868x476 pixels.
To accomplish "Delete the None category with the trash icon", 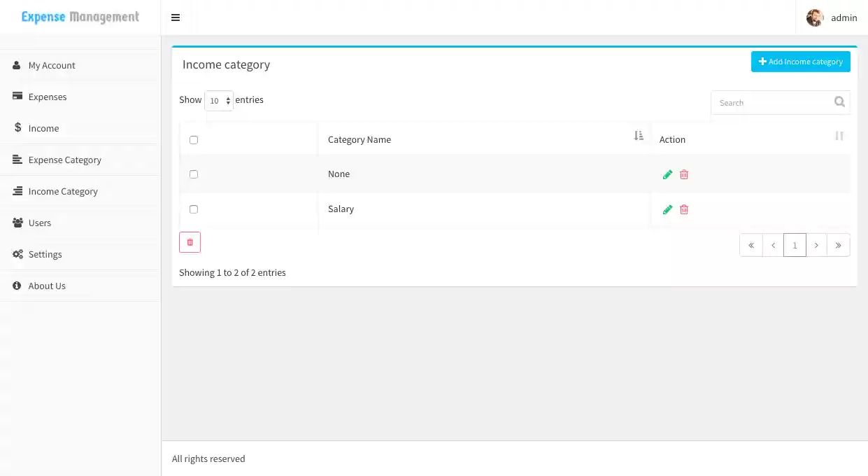I will point(683,174).
